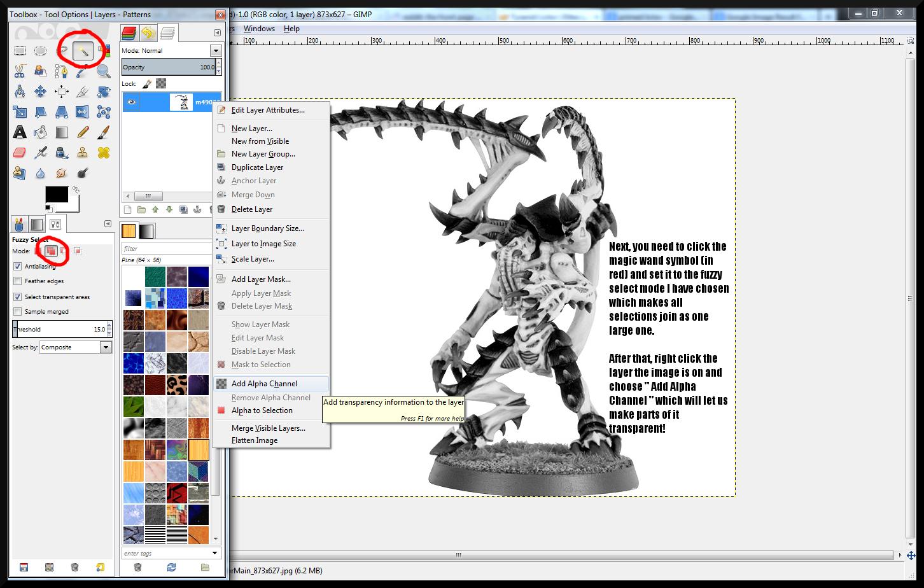Screen dimensions: 924x588
Task: Open the layer Mode Normal dropdown
Action: tap(216, 51)
